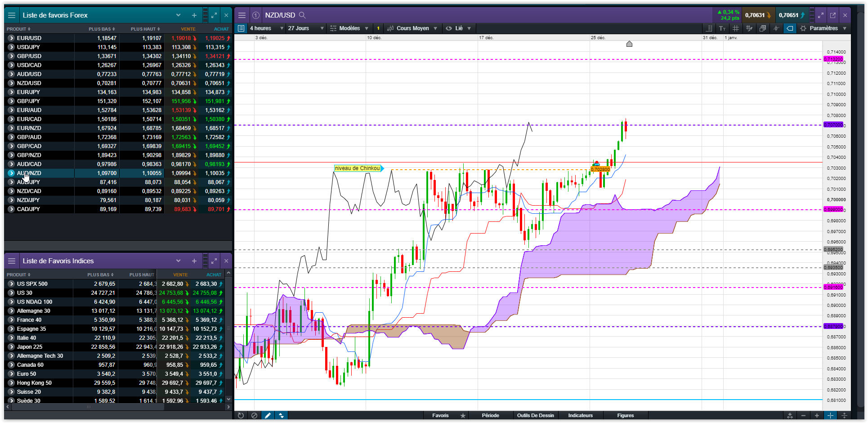
Task: Click the Paramètres gear icon
Action: point(803,28)
